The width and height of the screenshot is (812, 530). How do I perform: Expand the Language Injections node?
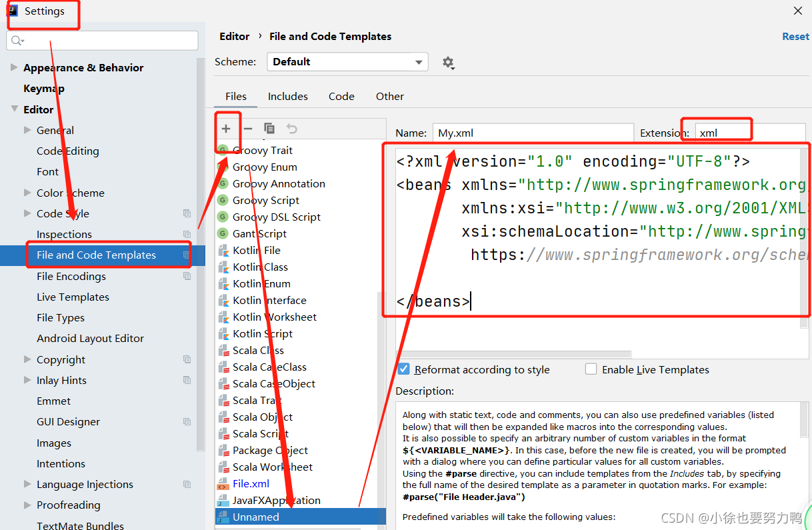point(27,484)
